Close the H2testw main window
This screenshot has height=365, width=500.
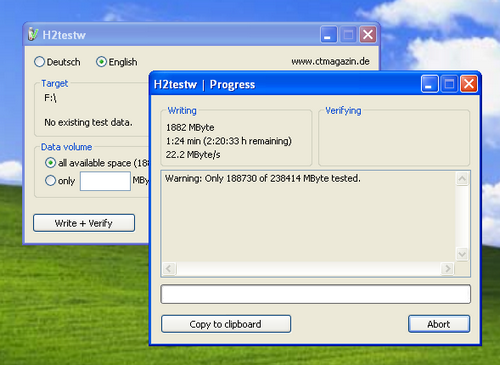(x=368, y=35)
